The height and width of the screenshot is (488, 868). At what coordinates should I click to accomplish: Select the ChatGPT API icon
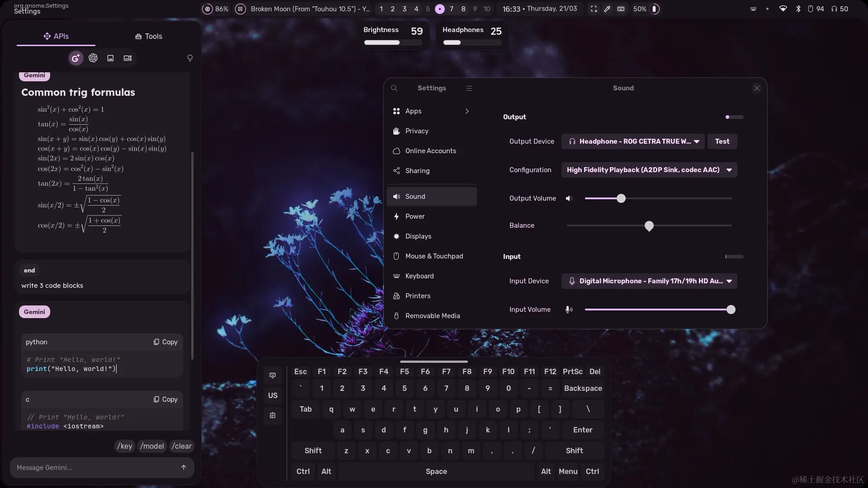[93, 58]
